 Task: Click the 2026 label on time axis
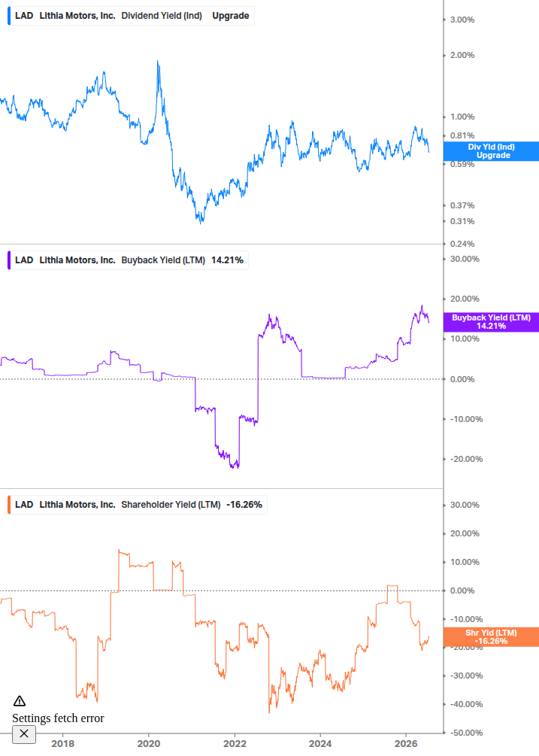coord(406,743)
